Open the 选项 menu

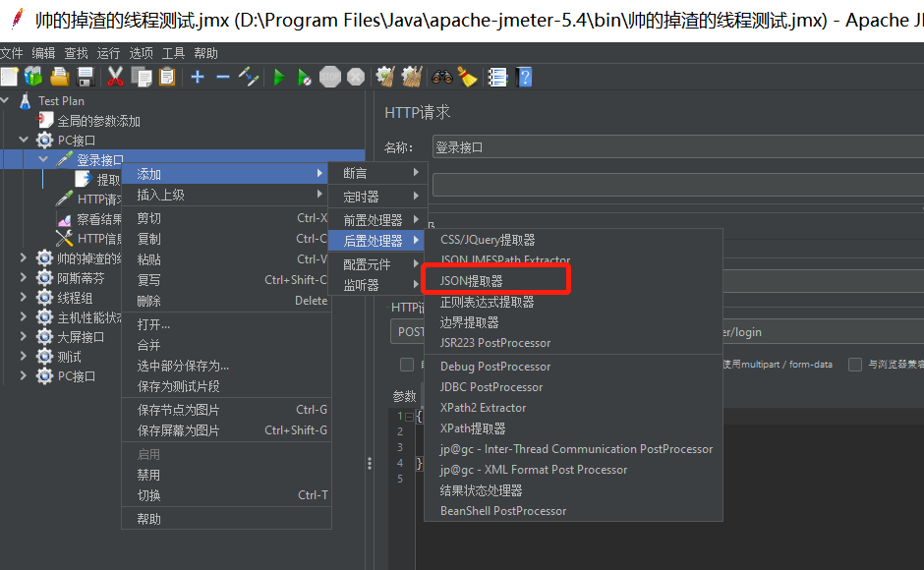point(141,54)
